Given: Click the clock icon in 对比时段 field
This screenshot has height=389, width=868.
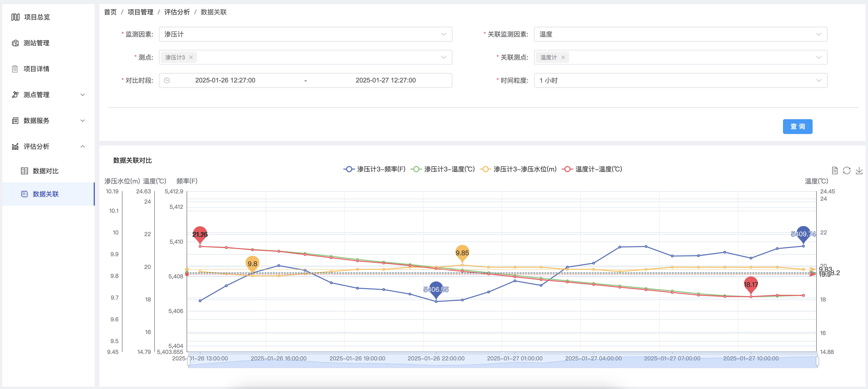Looking at the screenshot, I should click(x=167, y=81).
